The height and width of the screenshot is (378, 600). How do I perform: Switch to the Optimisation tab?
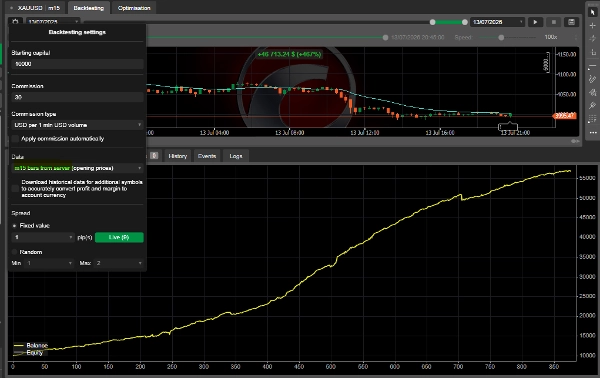(x=134, y=8)
